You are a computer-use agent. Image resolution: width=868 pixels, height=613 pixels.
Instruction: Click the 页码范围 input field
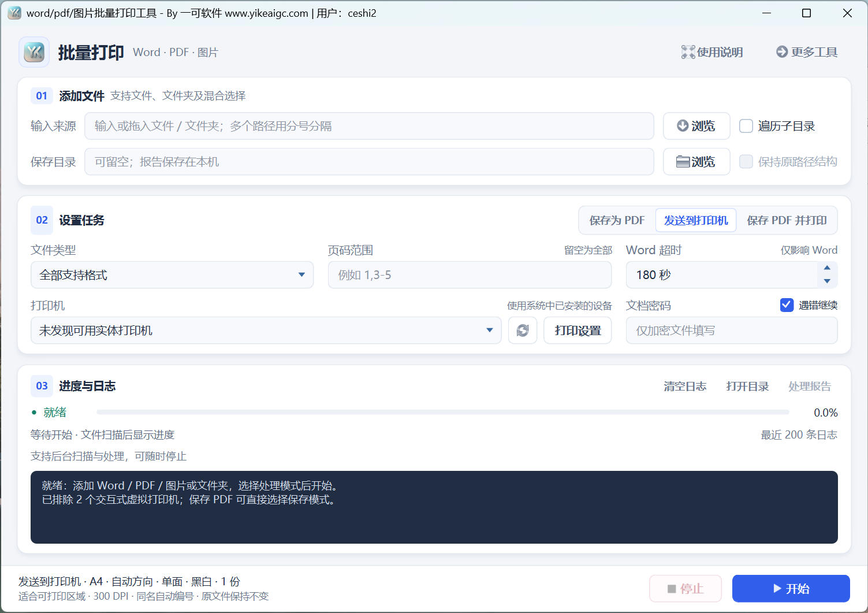[470, 275]
